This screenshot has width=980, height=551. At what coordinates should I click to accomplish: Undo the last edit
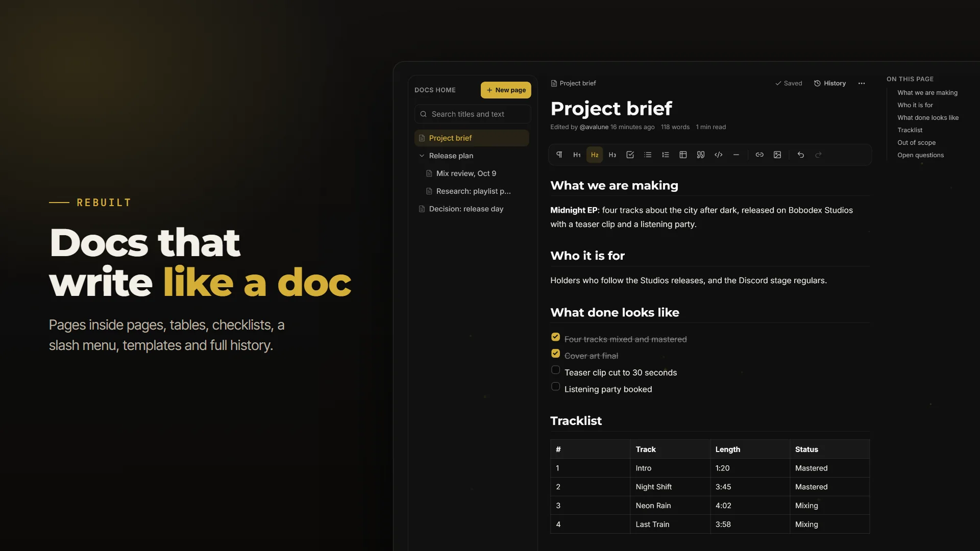801,155
